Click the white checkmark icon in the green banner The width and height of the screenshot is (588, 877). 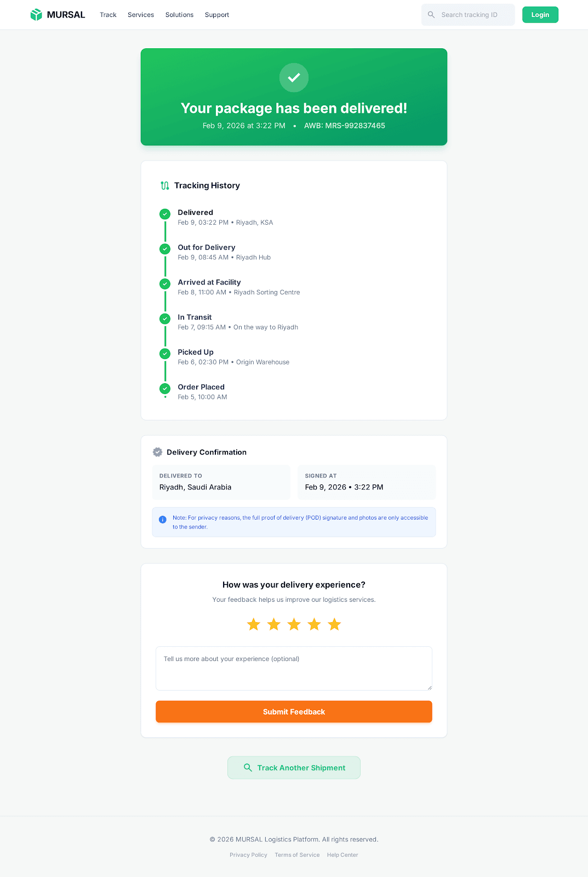pos(294,78)
